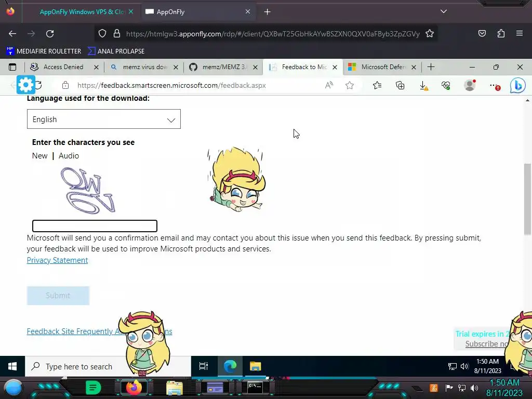This screenshot has width=532, height=399.
Task: Click the host blue orb start button
Action: click(x=14, y=388)
